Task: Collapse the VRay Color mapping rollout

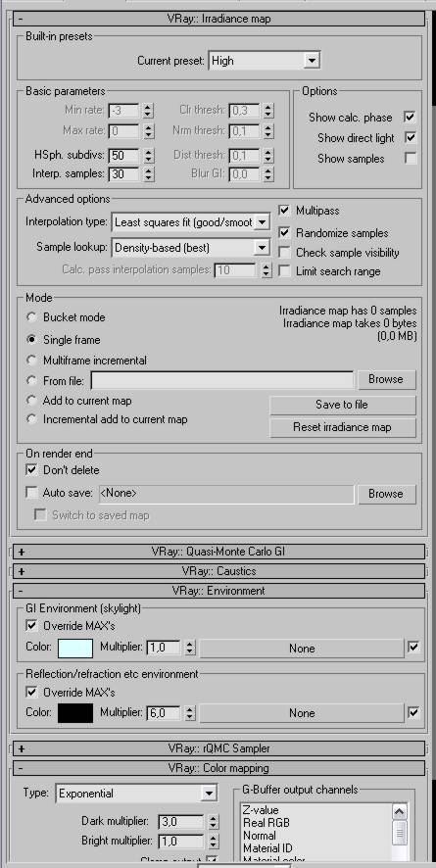Action: (218, 768)
